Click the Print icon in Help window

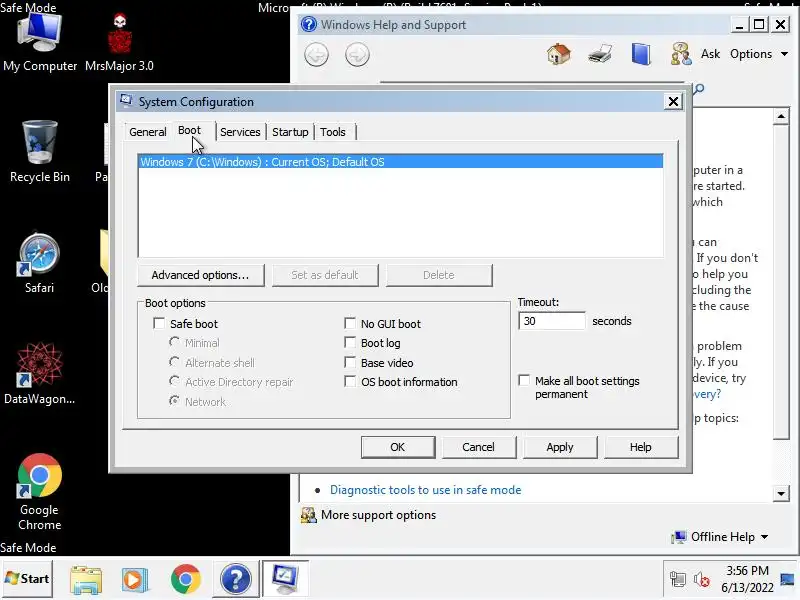pos(600,54)
